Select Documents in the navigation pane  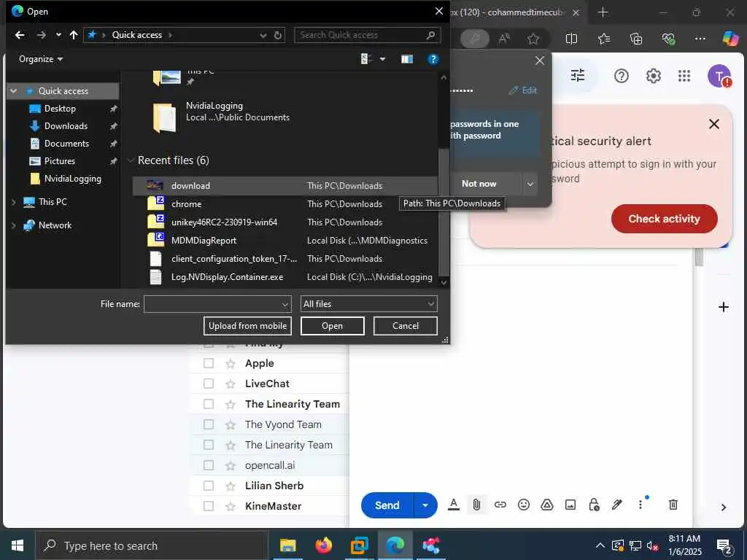(66, 144)
